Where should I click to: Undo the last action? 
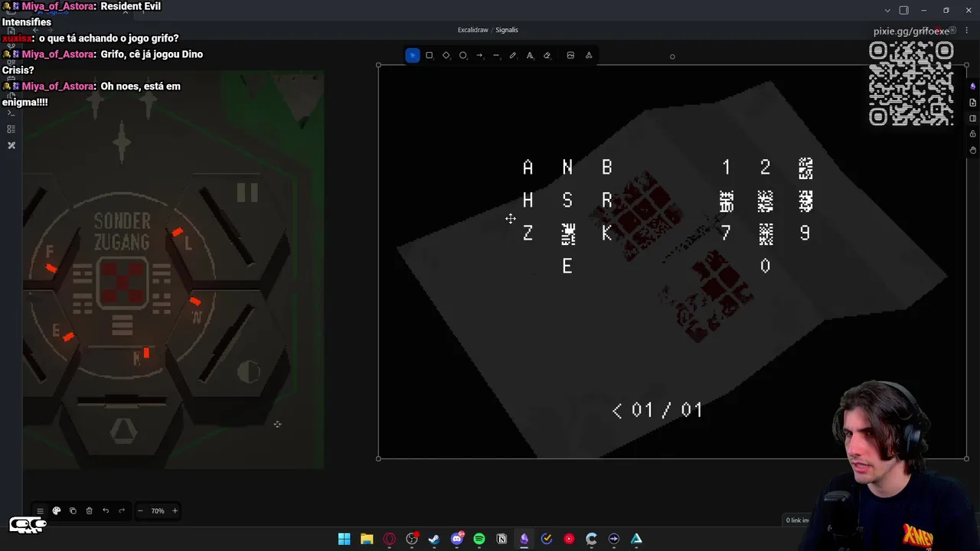click(106, 510)
